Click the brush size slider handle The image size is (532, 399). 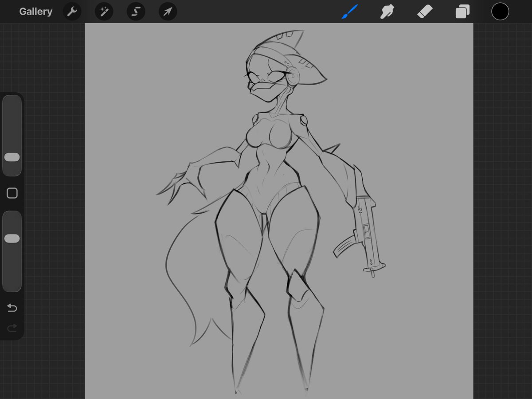coord(12,157)
